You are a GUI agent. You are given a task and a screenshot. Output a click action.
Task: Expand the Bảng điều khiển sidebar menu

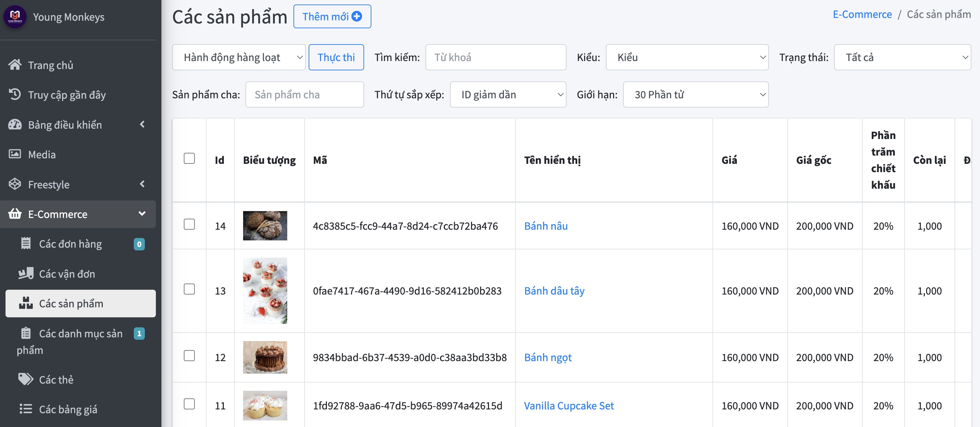pyautogui.click(x=78, y=125)
